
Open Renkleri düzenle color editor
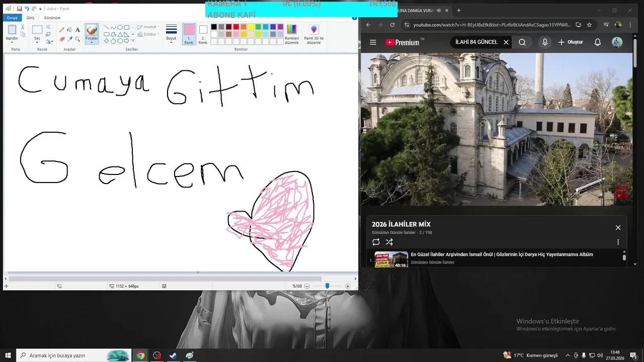coord(292,34)
